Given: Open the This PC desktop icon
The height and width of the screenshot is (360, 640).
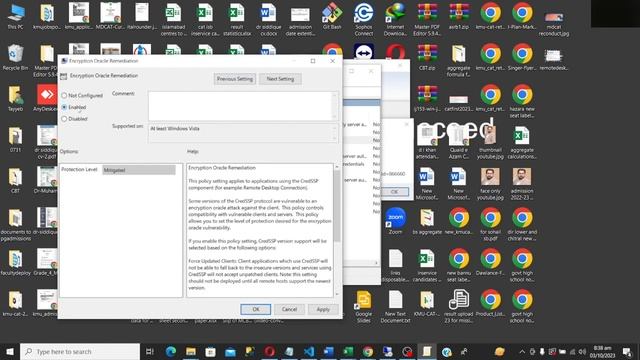Looking at the screenshot, I should coord(16,17).
